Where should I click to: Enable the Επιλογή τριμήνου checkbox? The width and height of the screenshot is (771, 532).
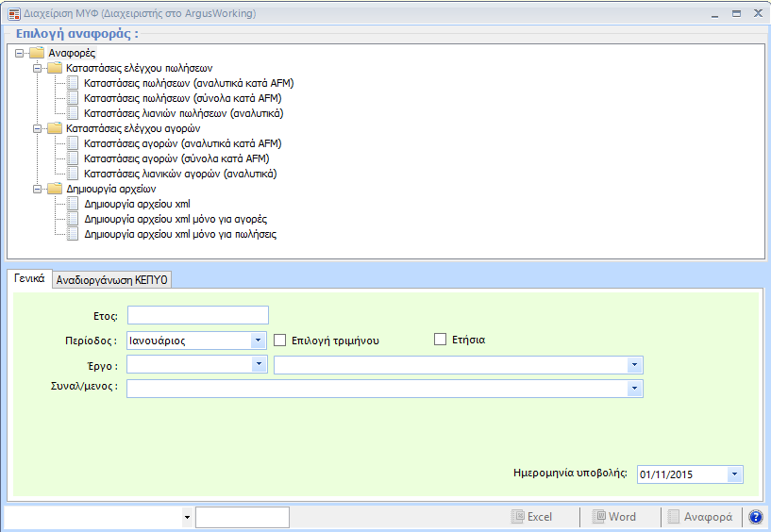click(x=280, y=341)
